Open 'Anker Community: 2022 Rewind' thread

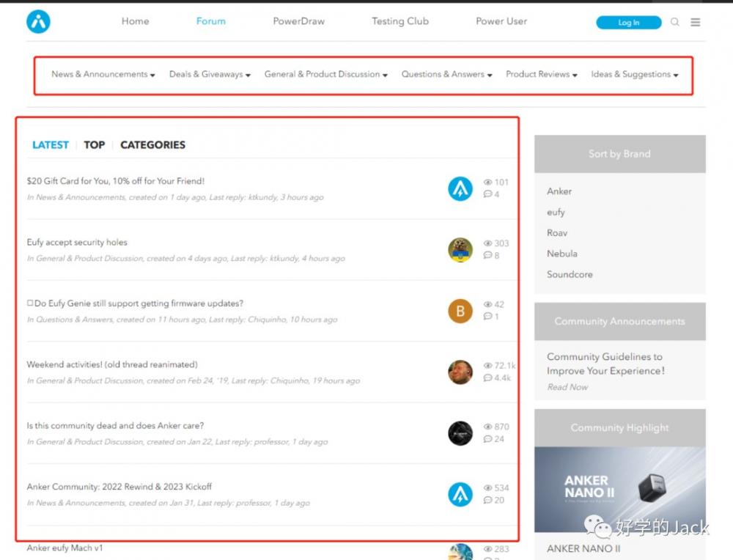[119, 487]
